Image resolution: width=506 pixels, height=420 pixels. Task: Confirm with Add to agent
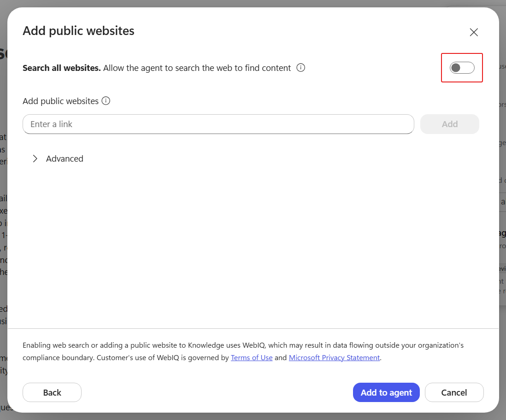click(x=386, y=392)
